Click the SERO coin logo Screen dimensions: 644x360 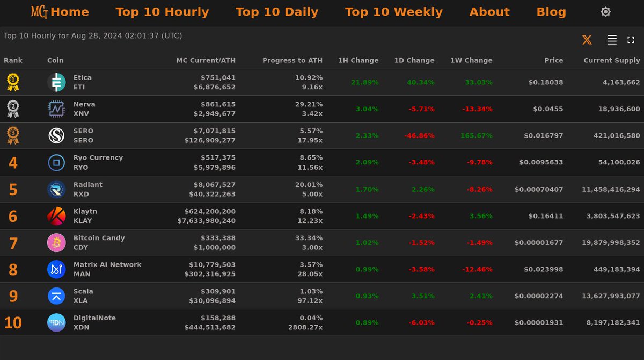56,136
